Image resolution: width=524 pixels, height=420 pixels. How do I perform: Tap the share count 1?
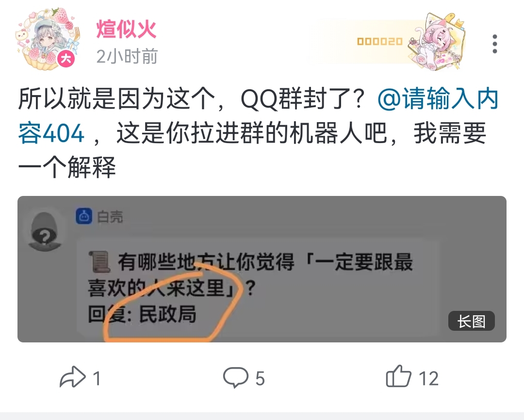(97, 379)
